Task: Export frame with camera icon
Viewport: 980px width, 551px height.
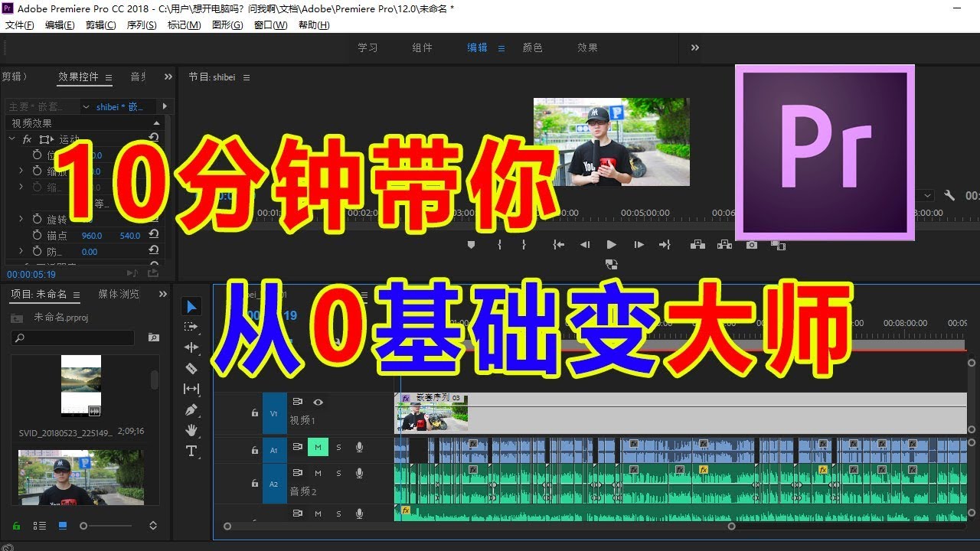Action: click(x=752, y=245)
